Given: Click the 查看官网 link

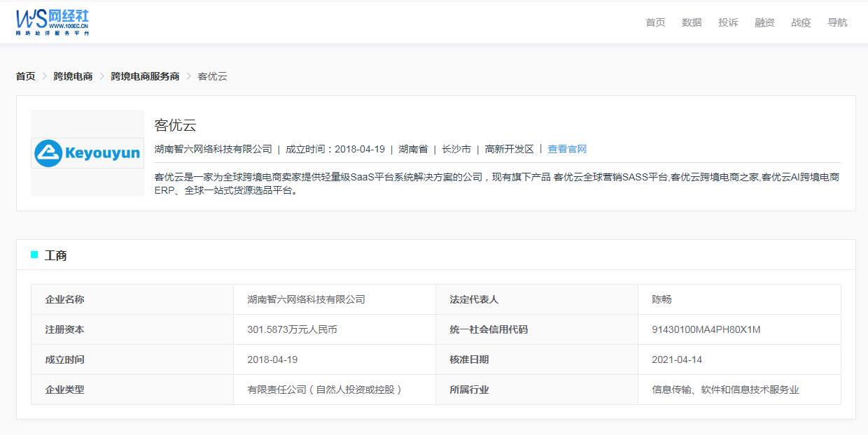Looking at the screenshot, I should [x=567, y=149].
